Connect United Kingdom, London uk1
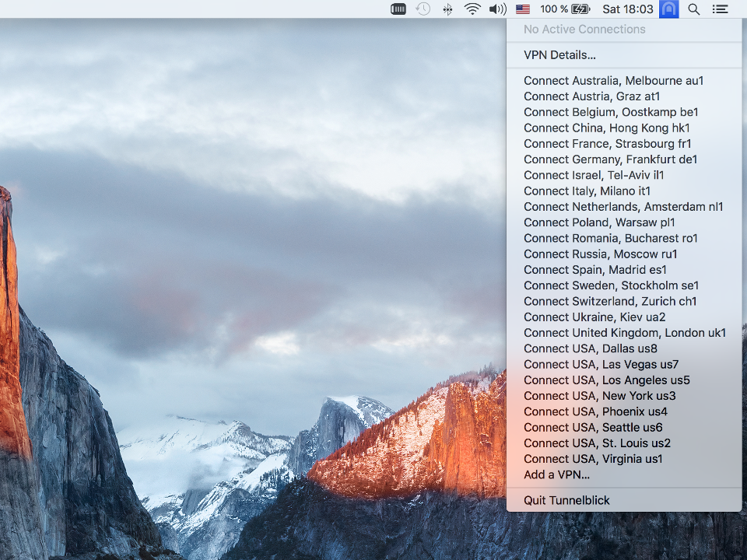The image size is (747, 560). [x=624, y=332]
